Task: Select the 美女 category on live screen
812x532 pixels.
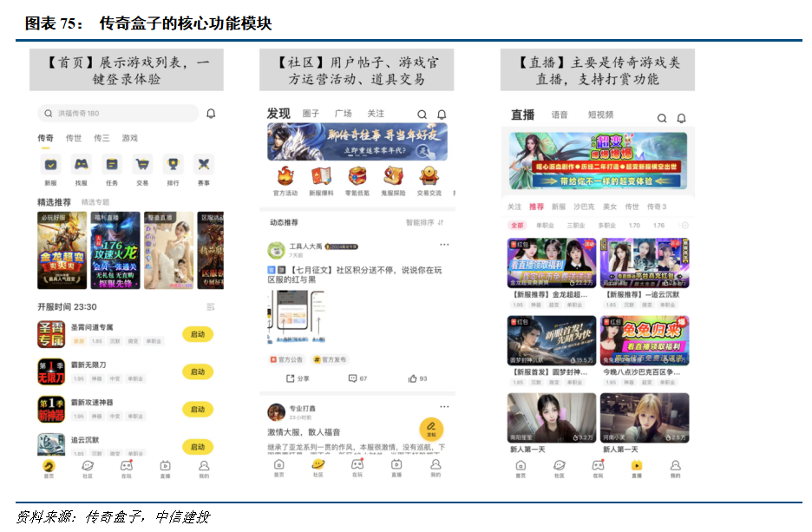Action: [610, 207]
